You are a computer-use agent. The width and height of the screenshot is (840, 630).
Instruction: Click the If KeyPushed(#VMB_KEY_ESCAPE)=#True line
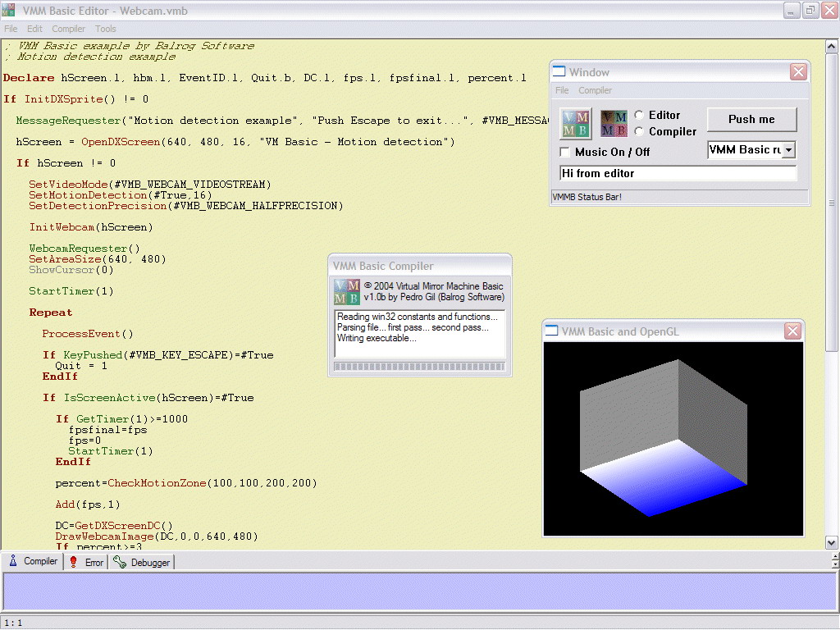(158, 354)
